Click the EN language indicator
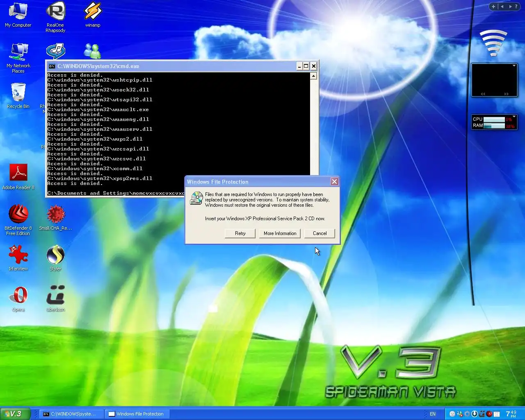 point(433,414)
